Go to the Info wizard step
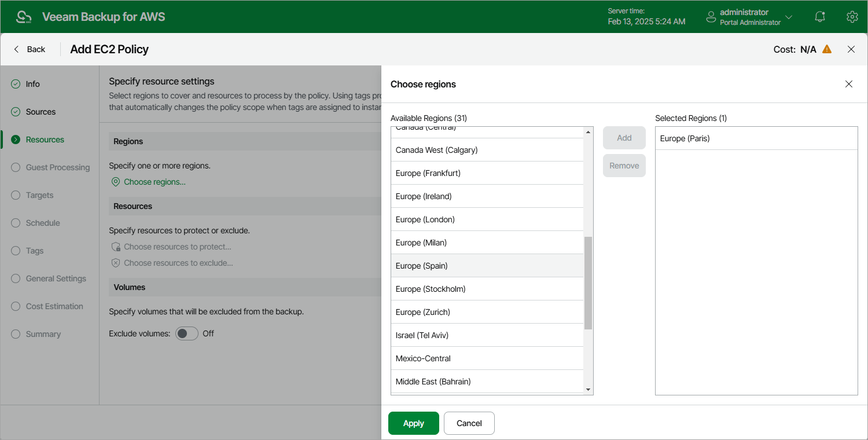Viewport: 868px width, 440px height. click(32, 84)
